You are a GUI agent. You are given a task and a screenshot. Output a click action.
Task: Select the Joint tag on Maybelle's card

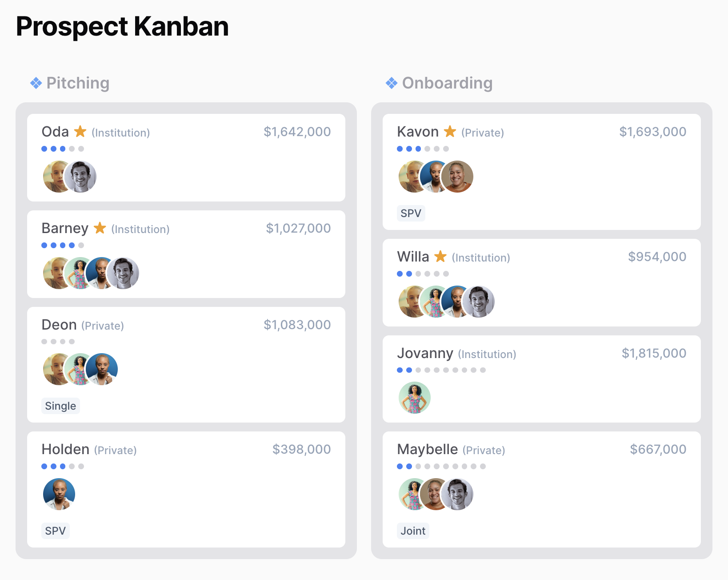point(413,531)
